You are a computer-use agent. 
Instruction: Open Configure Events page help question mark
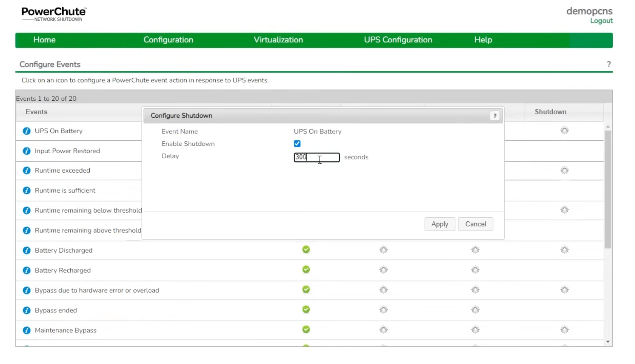pos(608,64)
